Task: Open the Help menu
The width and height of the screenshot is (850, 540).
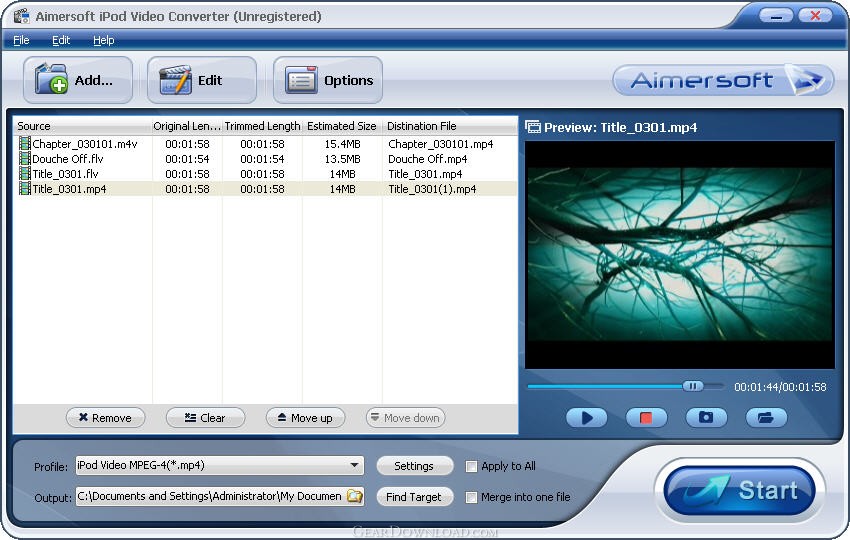Action: coord(104,40)
